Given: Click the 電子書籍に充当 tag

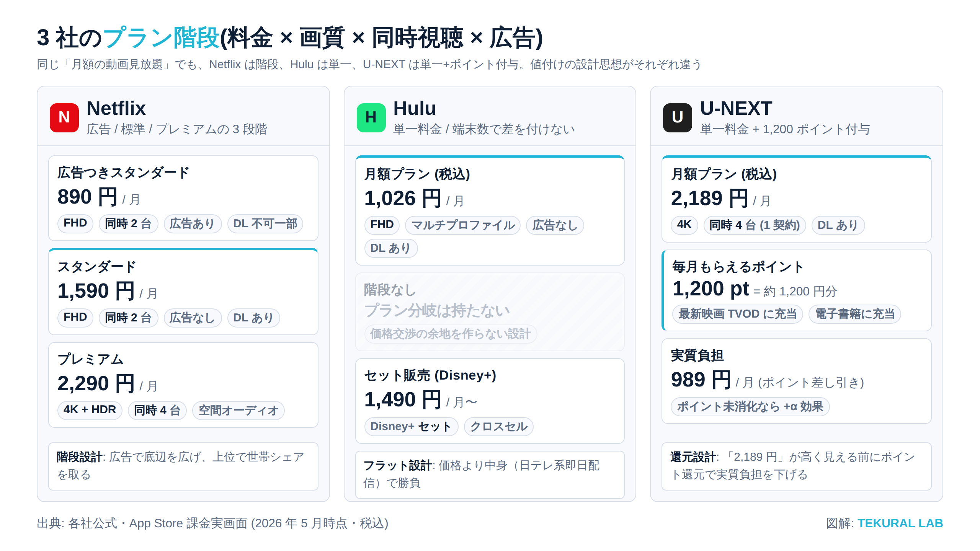Looking at the screenshot, I should pos(854,314).
